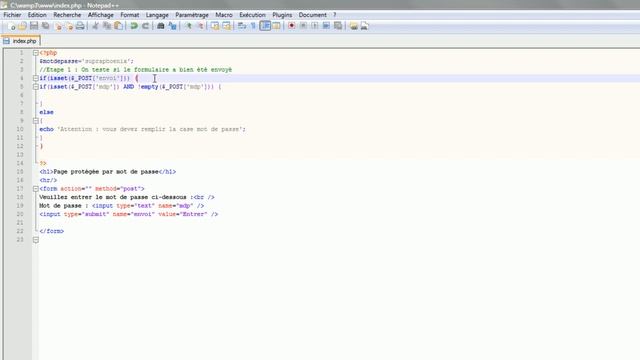Image resolution: width=640 pixels, height=360 pixels.
Task: Click the $motdepasse variable on line 2
Action: tap(59, 61)
